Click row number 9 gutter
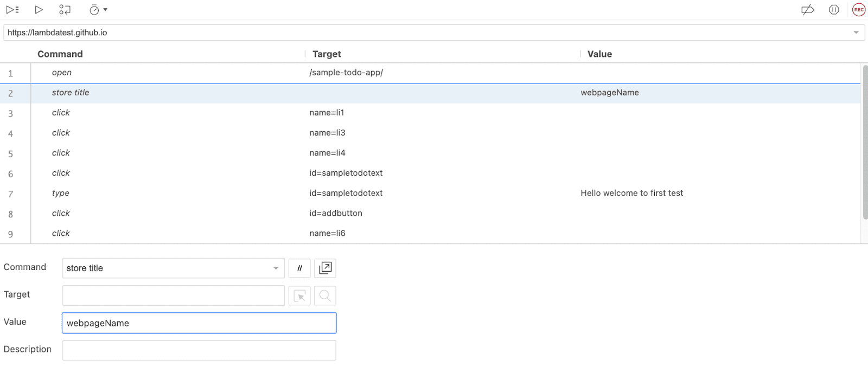This screenshot has width=868, height=373. point(11,234)
